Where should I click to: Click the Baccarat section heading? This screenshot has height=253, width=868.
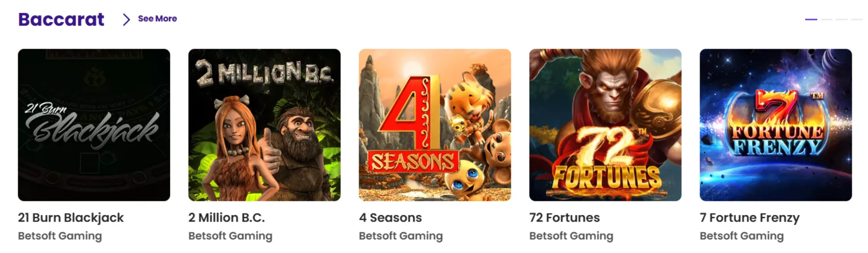pos(61,19)
